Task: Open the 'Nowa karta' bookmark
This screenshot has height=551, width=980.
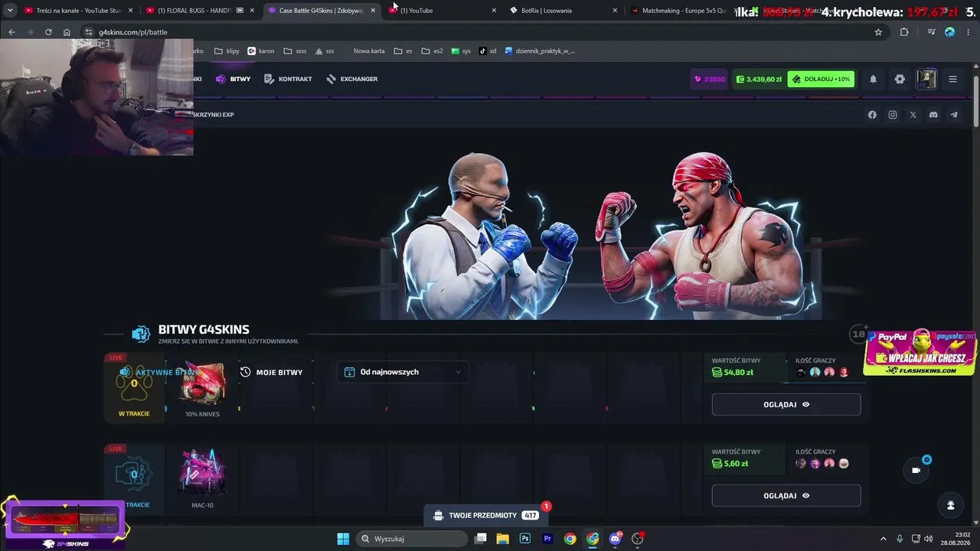Action: [x=369, y=51]
